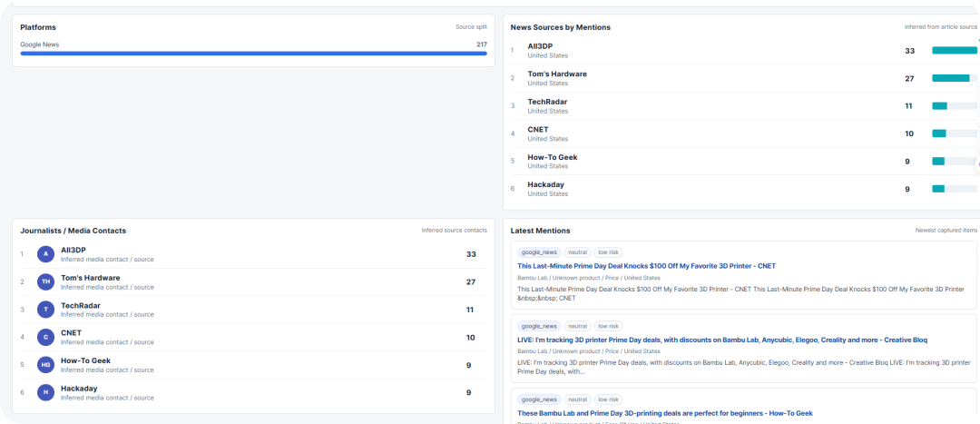Image resolution: width=980 pixels, height=424 pixels.
Task: Click the 11 count in Journalists list
Action: (470, 310)
